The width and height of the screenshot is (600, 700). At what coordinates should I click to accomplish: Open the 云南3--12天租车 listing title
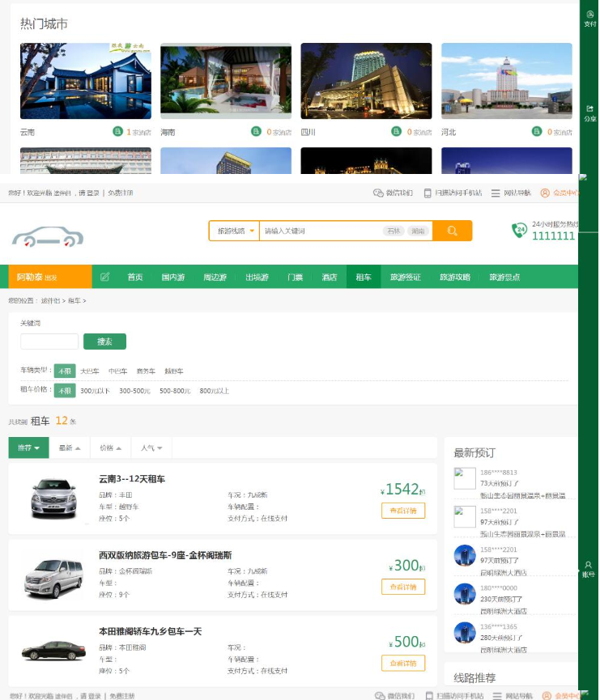(x=132, y=479)
